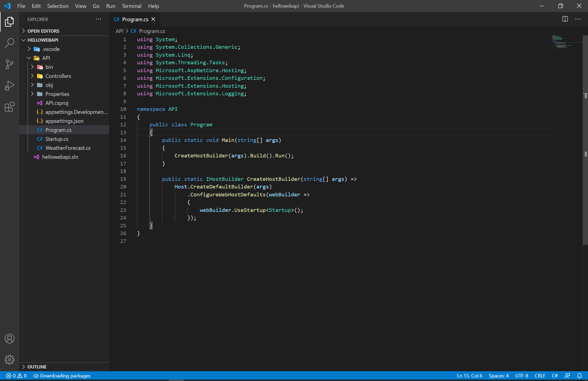This screenshot has height=381, width=588.
Task: Click Downloading packages in status bar
Action: (x=62, y=376)
